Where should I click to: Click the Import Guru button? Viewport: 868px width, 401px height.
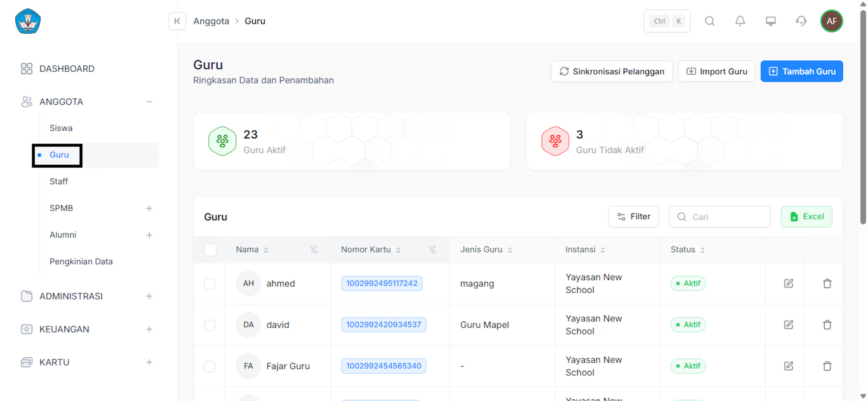pos(716,71)
